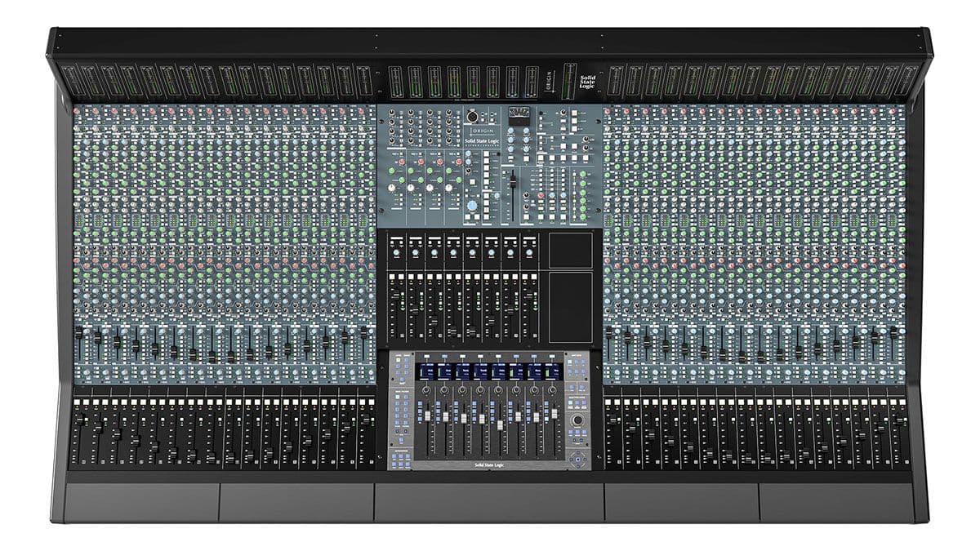Click the blue monitor level knob
Viewport: 980px width, 551px height.
pyautogui.click(x=470, y=207)
